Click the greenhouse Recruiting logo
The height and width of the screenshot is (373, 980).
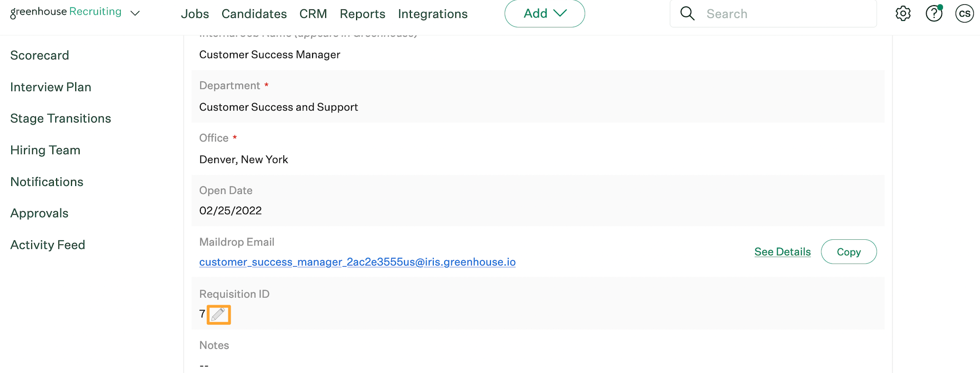(66, 12)
